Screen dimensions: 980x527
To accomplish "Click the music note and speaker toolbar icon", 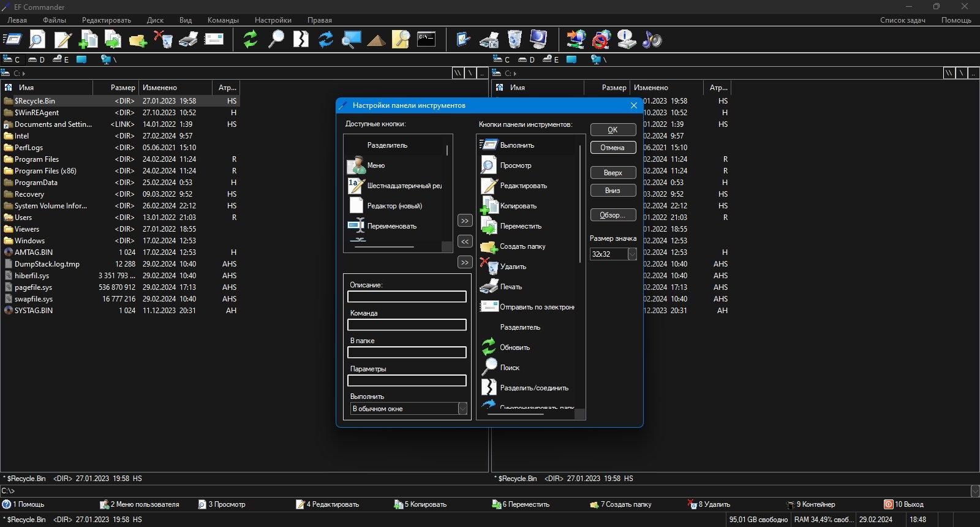I will click(x=652, y=40).
